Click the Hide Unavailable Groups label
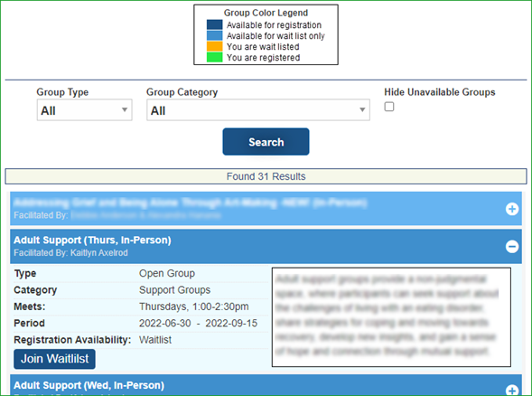 point(440,92)
